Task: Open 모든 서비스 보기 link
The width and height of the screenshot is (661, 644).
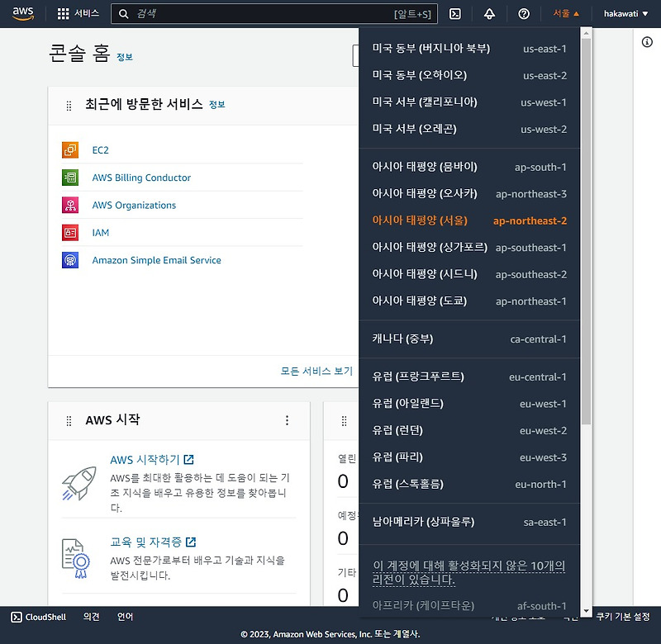Action: point(318,369)
